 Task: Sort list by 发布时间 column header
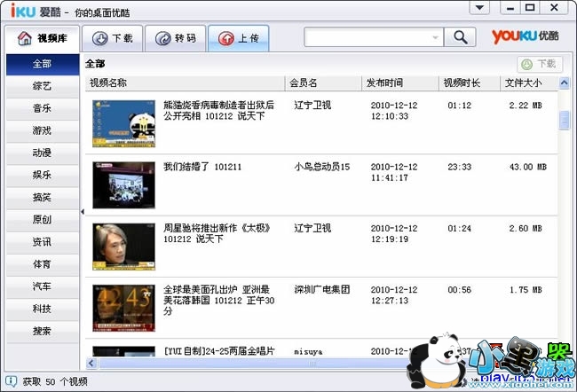384,82
